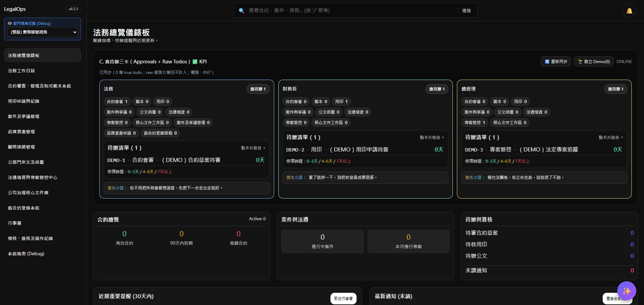This screenshot has height=305, width=644.
Task: Click 專案管控 1 chip in 總經理 card
Action: (x=475, y=123)
